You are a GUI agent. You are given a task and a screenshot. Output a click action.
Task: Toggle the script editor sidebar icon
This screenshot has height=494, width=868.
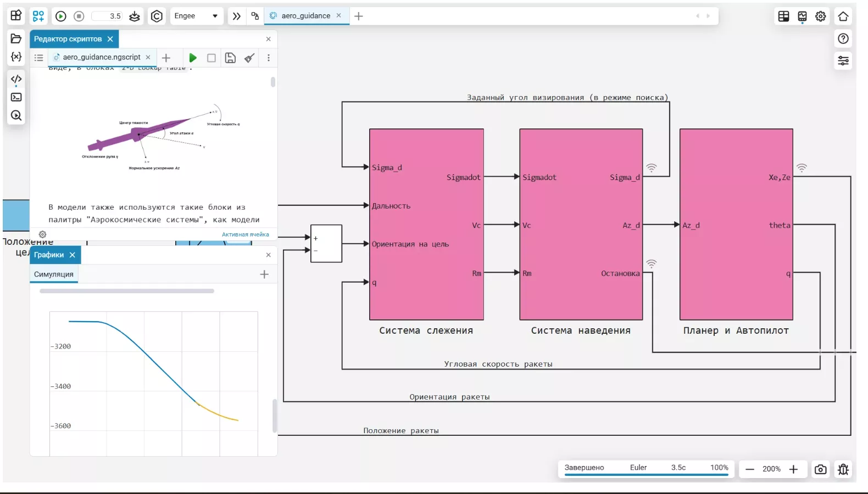click(16, 79)
